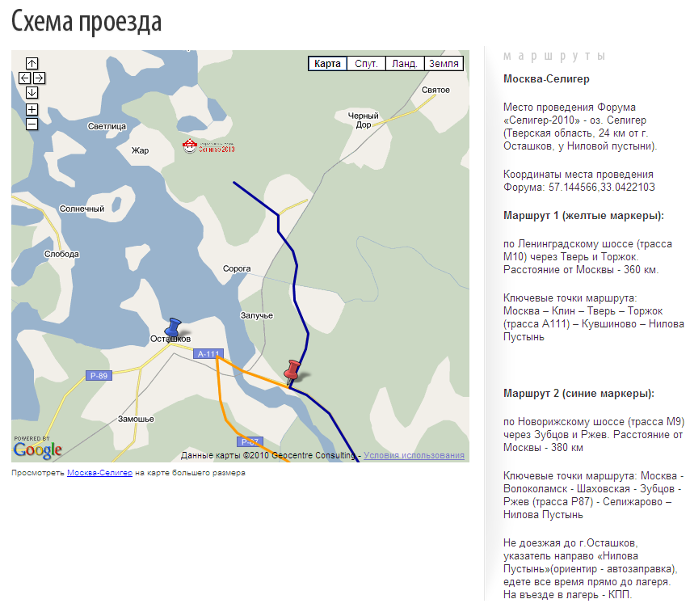Click the Замошье label on map
Viewport: 690px width, 616px height.
pyautogui.click(x=136, y=419)
